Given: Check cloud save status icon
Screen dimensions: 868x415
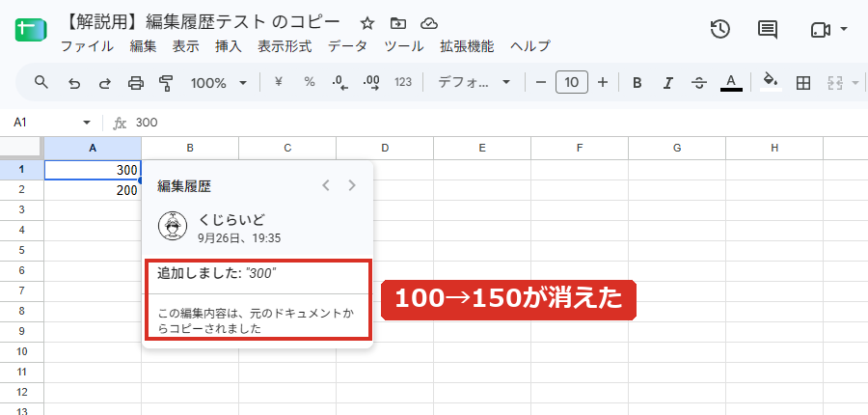Looking at the screenshot, I should [429, 23].
